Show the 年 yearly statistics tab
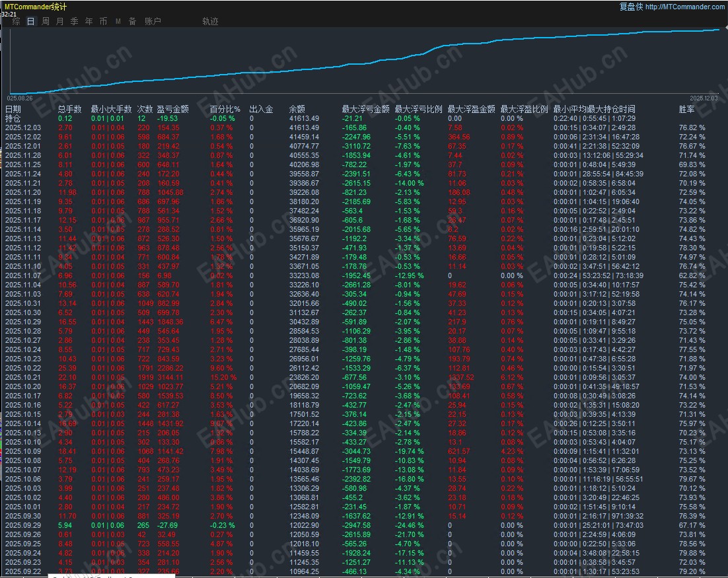Image resolution: width=728 pixels, height=578 pixels. pos(89,21)
